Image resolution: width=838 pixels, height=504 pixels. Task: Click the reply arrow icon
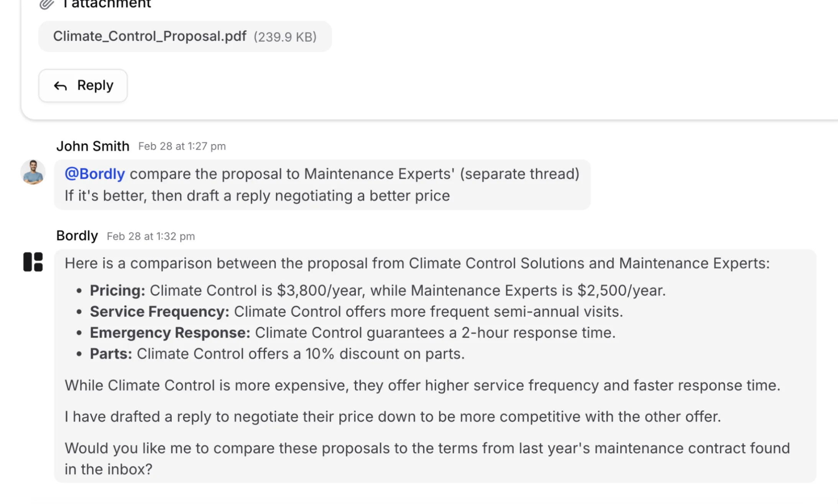click(60, 86)
